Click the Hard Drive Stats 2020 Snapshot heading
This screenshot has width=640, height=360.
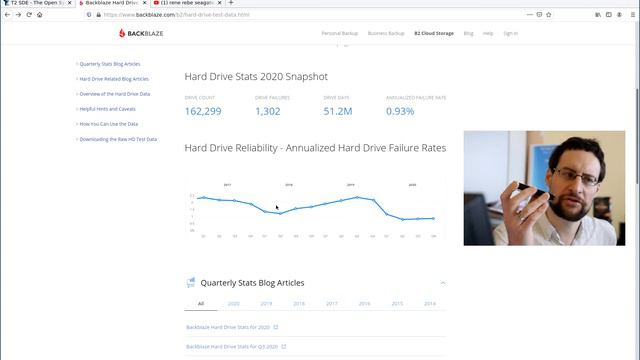point(256,77)
